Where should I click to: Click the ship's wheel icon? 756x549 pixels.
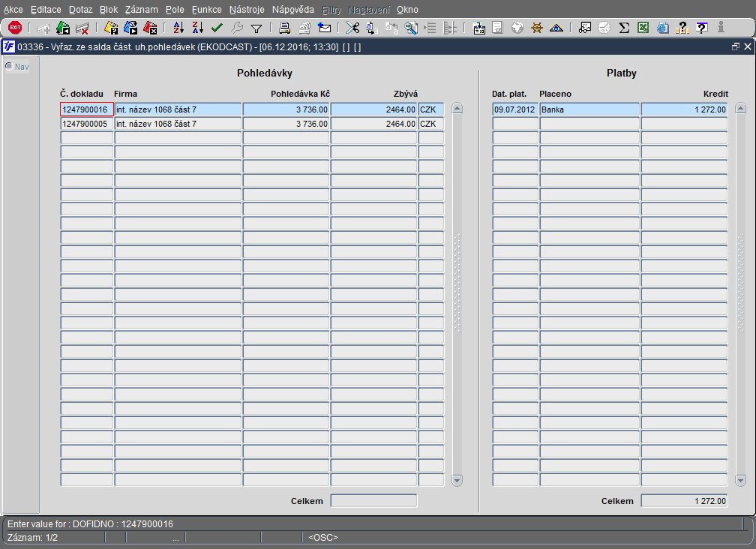pos(537,28)
